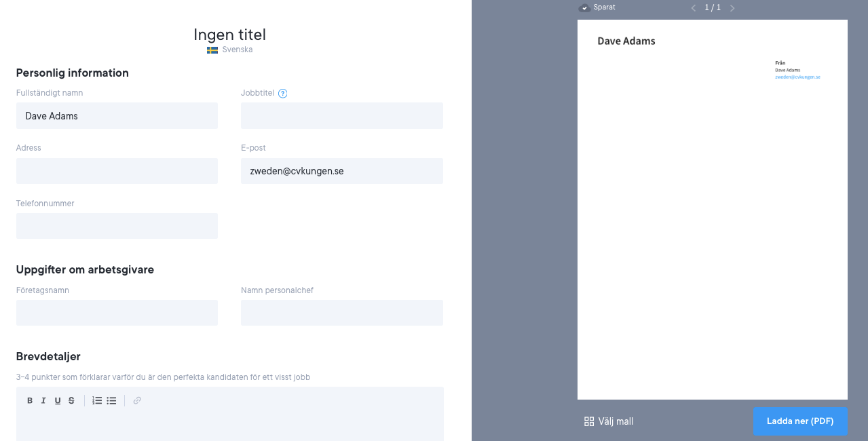Click the zweden@cvkungen.se link in preview
868x441 pixels.
pyautogui.click(x=797, y=77)
